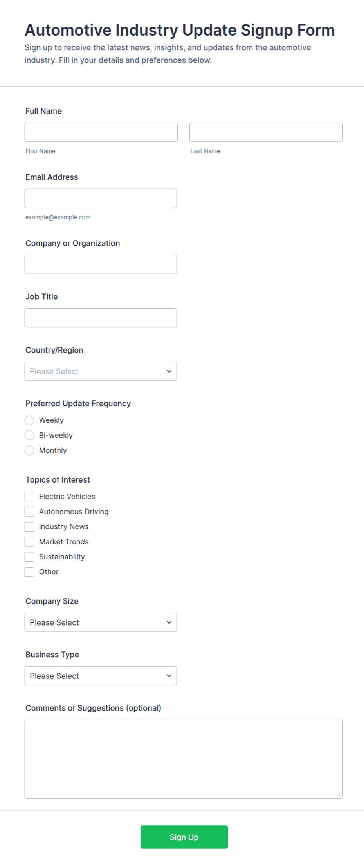The height and width of the screenshot is (868, 364).
Task: Submit with the green Sign Up button
Action: [184, 837]
